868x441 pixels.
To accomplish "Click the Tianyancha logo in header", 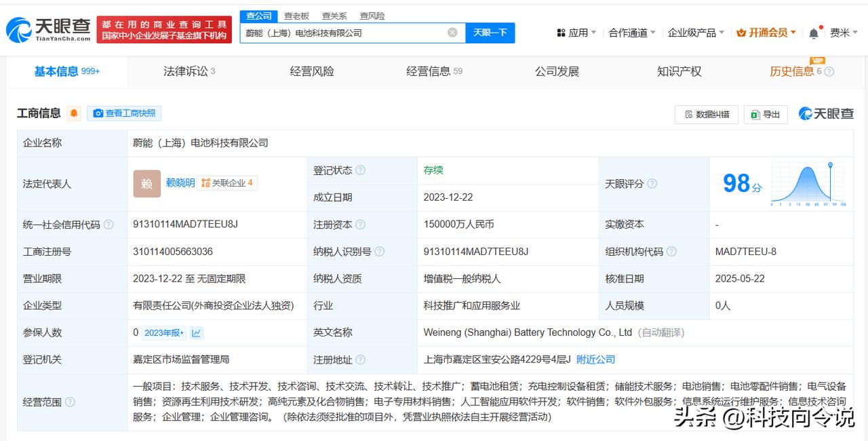I will 48,29.
